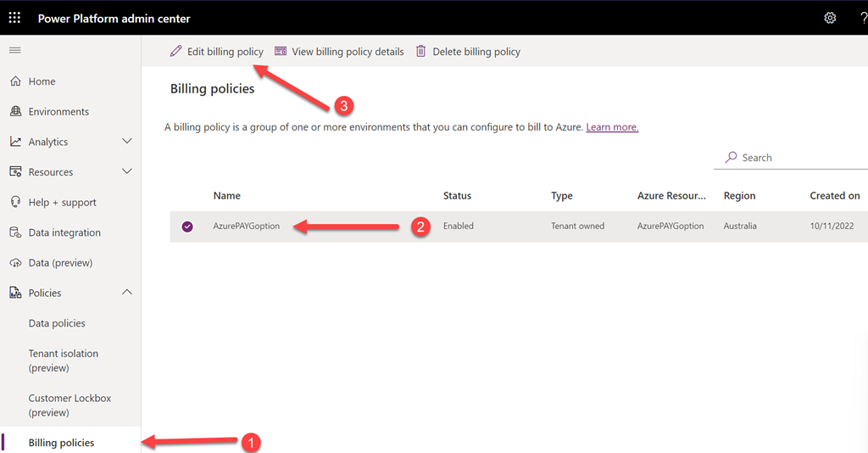Viewport: 868px width, 453px height.
Task: Click the Data (preview) cloud icon
Action: (x=15, y=263)
